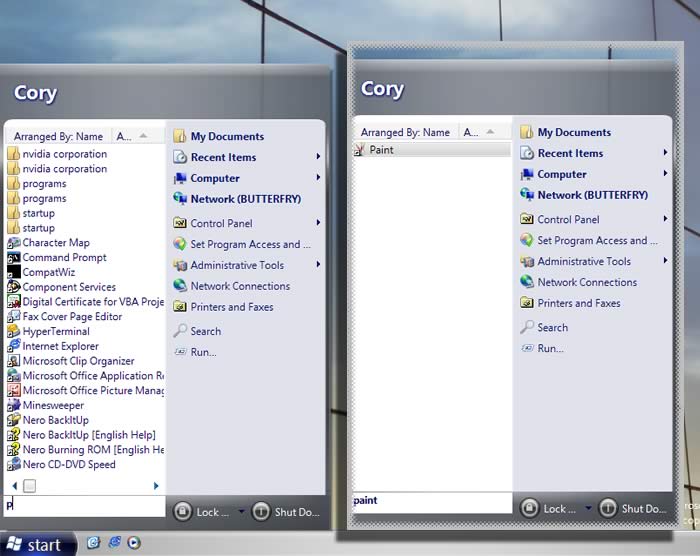Click Nero BackItUp program icon

(14, 420)
